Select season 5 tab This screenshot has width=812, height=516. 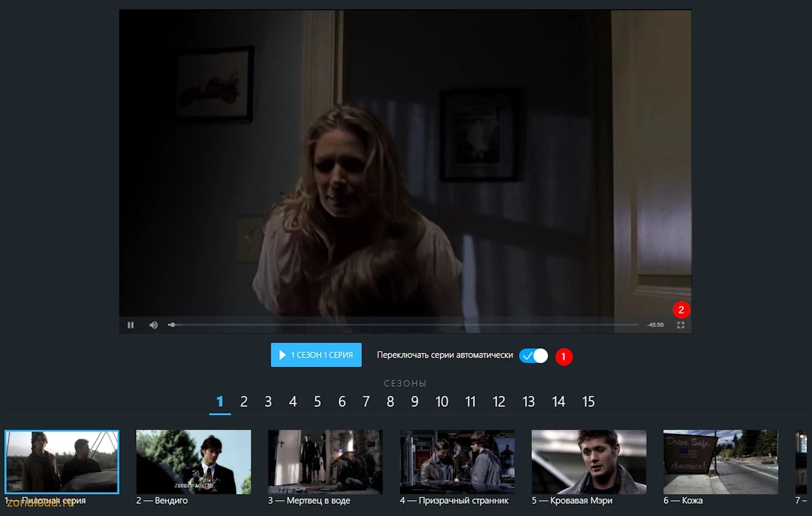(317, 402)
